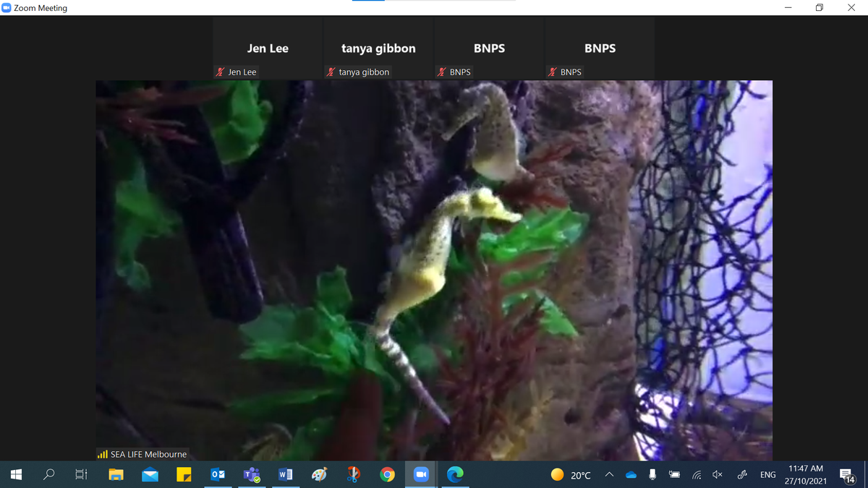Viewport: 868px width, 488px height.
Task: Click the third tile labeled BNPS
Action: pos(489,48)
